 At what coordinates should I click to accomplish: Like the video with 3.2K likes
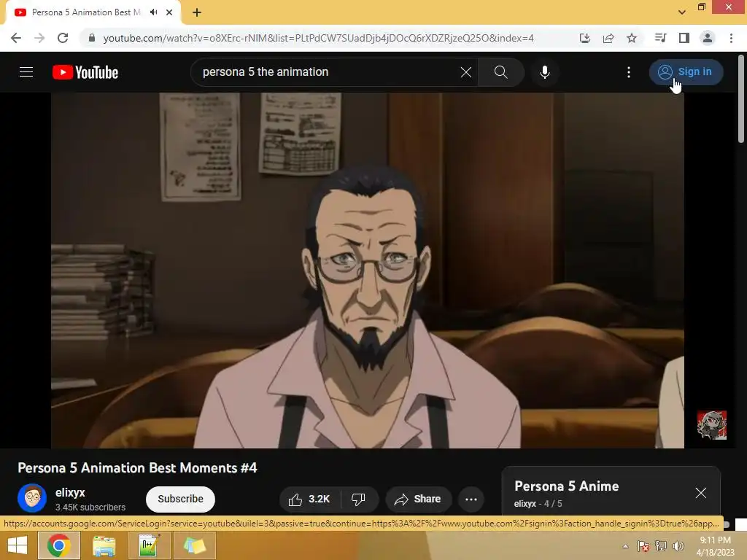pos(309,499)
